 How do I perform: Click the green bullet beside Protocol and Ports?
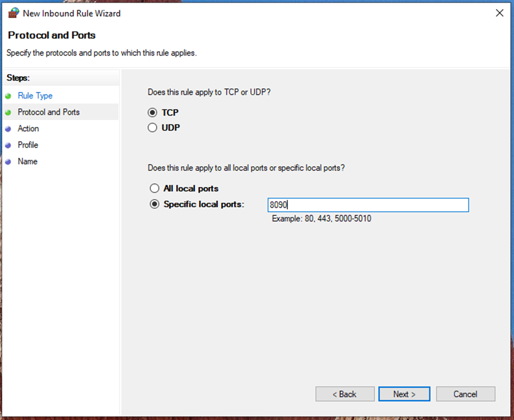8,112
